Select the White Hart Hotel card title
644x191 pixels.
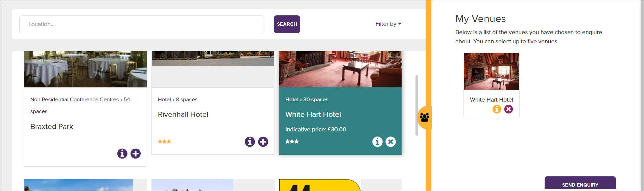click(313, 114)
